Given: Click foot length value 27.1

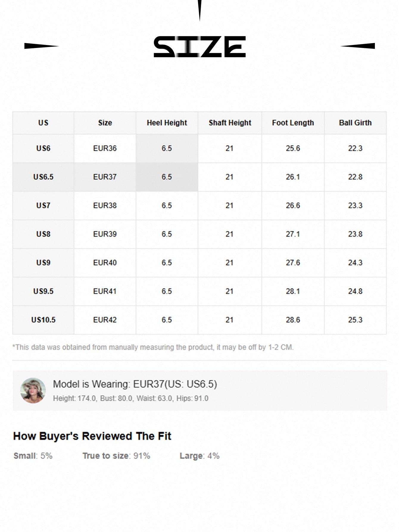Looking at the screenshot, I should click(x=293, y=234).
